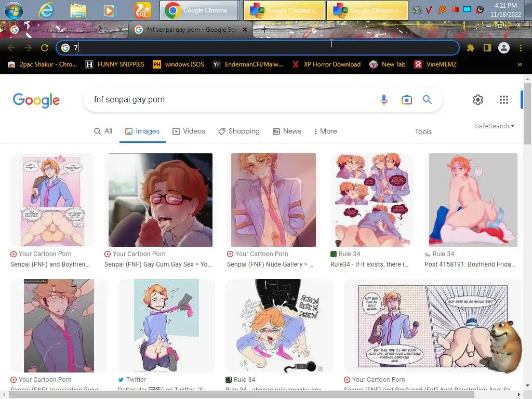
Task: Click the scrollbar down arrow
Action: [x=527, y=385]
